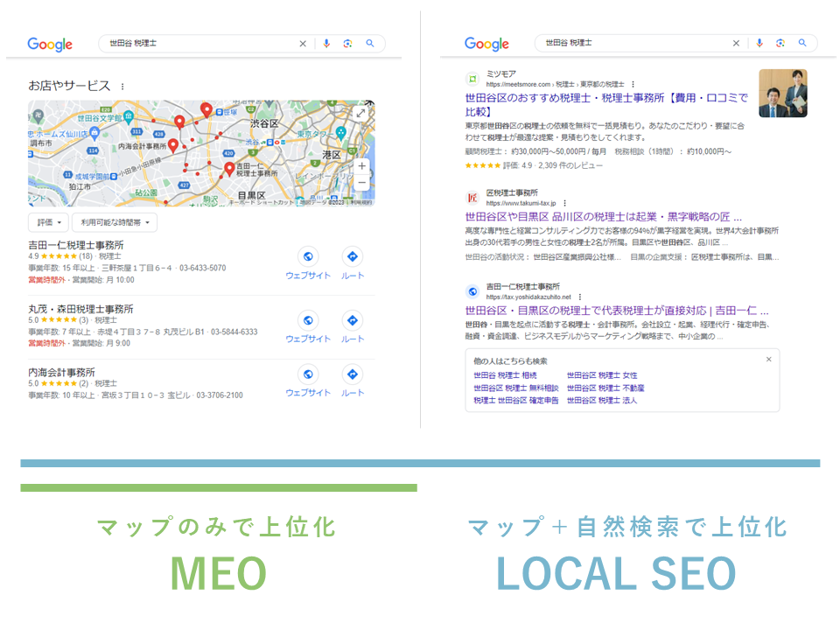This screenshot has width=840, height=630.
Task: Click the ミツモア site favicon
Action: (x=472, y=80)
